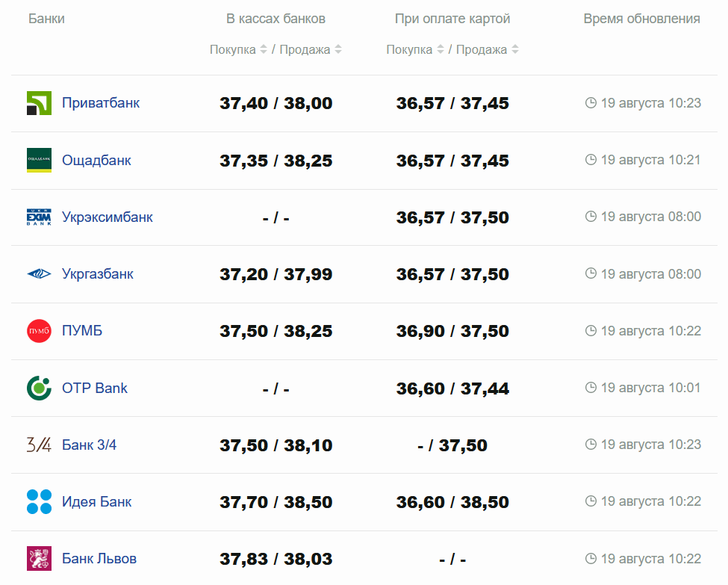The width and height of the screenshot is (728, 585).
Task: Go to the OTP Bank page
Action: click(95, 389)
